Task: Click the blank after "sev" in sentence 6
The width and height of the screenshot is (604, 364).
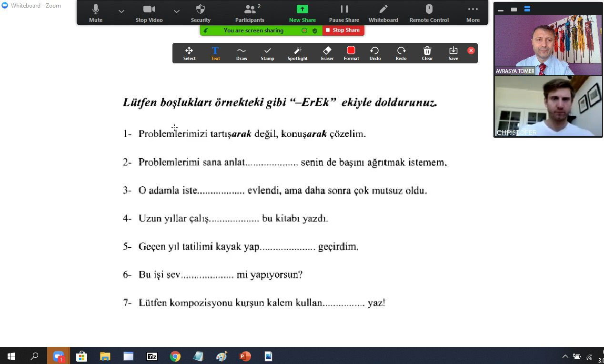Action: click(x=207, y=276)
